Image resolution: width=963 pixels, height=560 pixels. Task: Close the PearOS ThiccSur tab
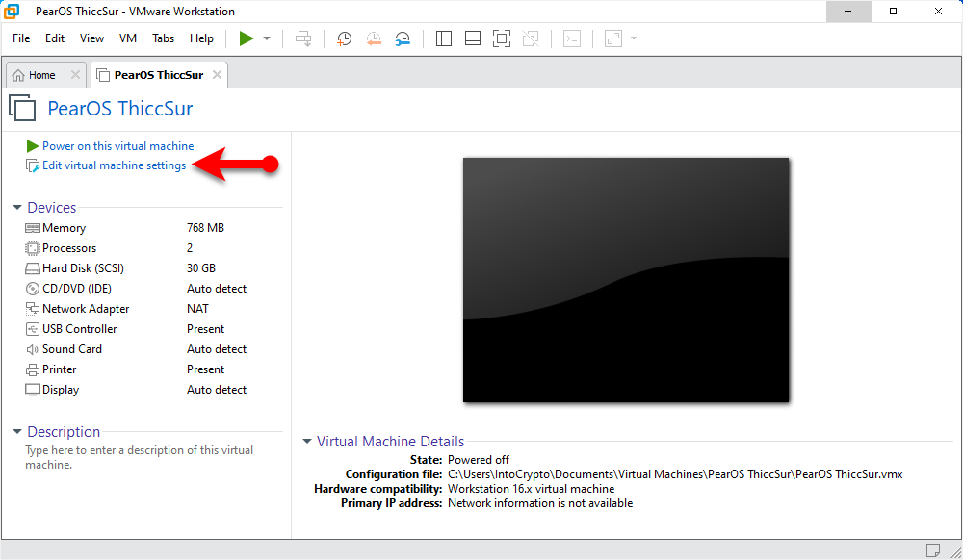(217, 75)
